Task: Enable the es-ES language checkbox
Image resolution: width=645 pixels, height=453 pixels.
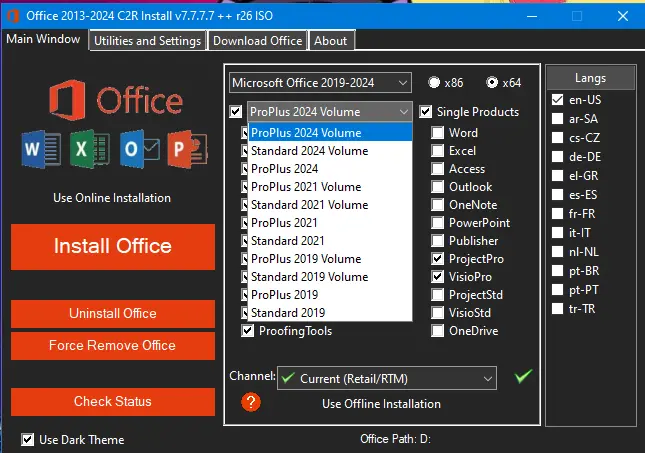Action: coord(557,195)
